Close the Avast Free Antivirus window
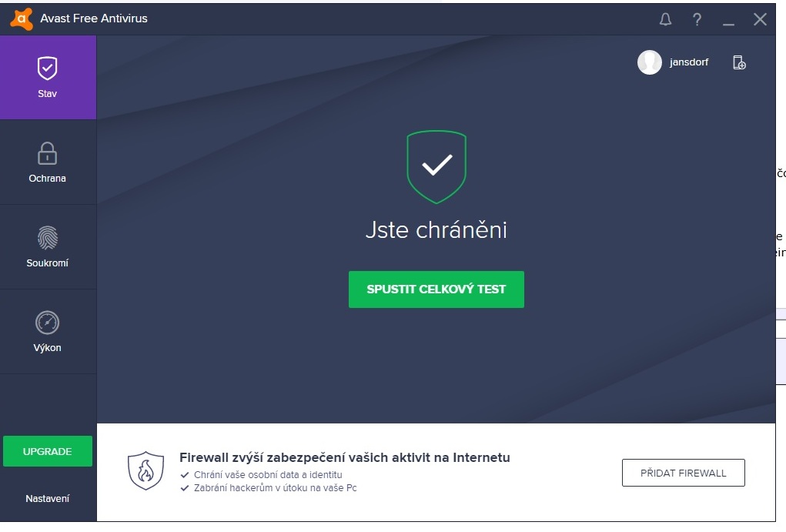This screenshot has height=532, width=786. click(760, 19)
